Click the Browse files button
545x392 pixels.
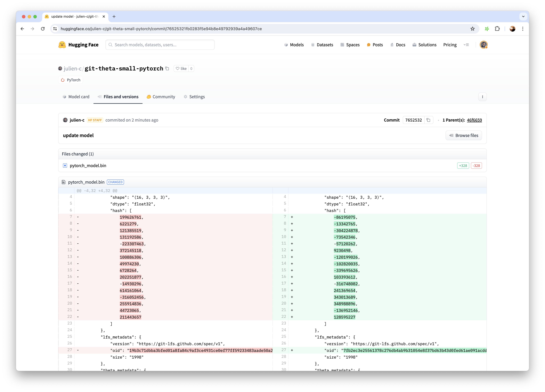coord(463,136)
